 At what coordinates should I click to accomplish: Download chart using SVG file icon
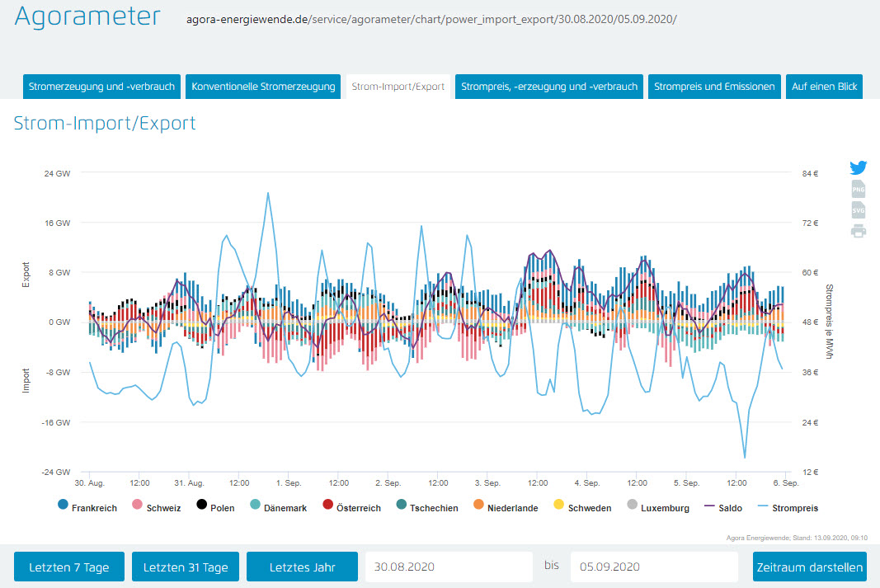coord(859,210)
